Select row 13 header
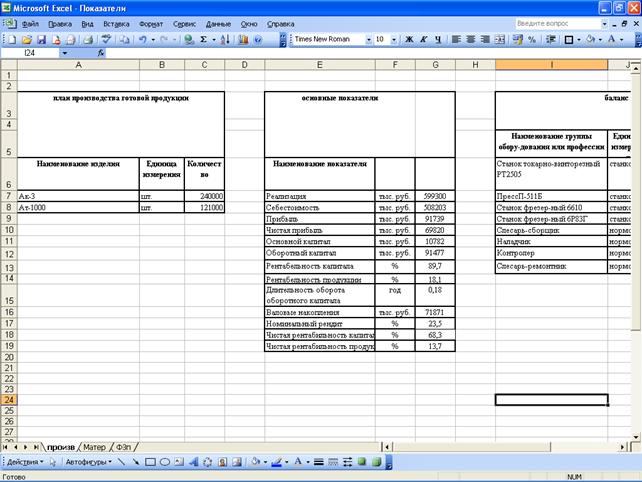The image size is (642, 482). [x=9, y=267]
